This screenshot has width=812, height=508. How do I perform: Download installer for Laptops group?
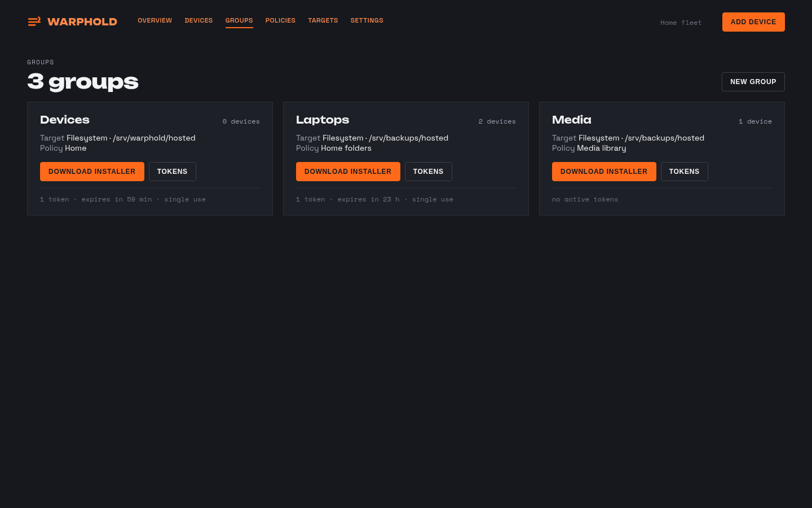coord(348,172)
